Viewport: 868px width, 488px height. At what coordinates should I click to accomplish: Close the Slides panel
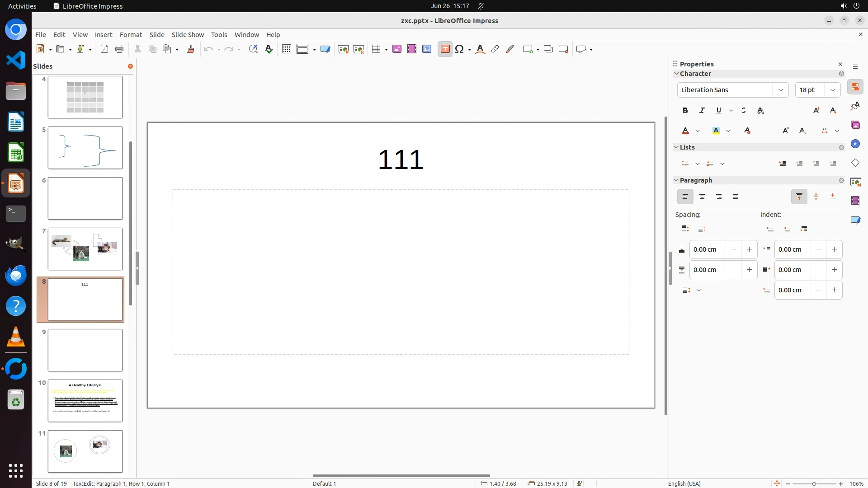pos(130,66)
